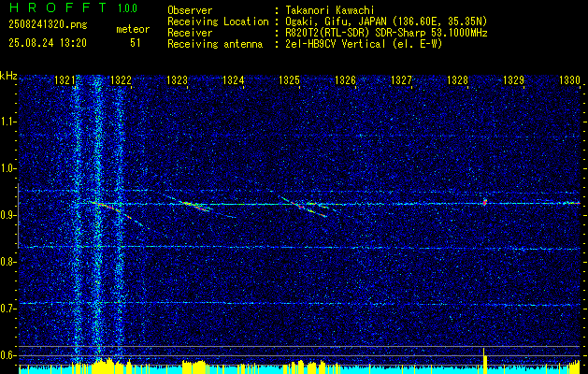The width and height of the screenshot is (588, 374).
Task: Click the tall yellow power spike near 1328
Action: (x=484, y=361)
